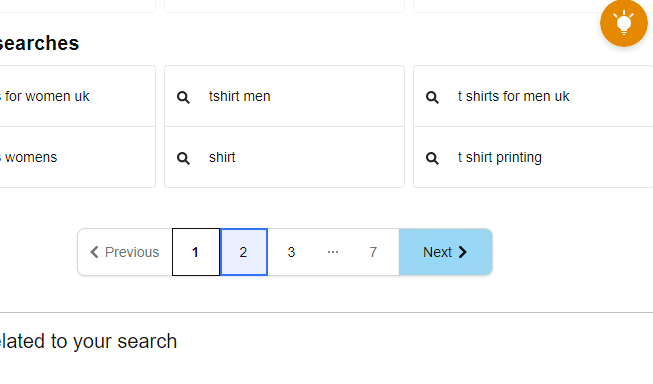Click the Next page button
653x384 pixels.
click(446, 252)
